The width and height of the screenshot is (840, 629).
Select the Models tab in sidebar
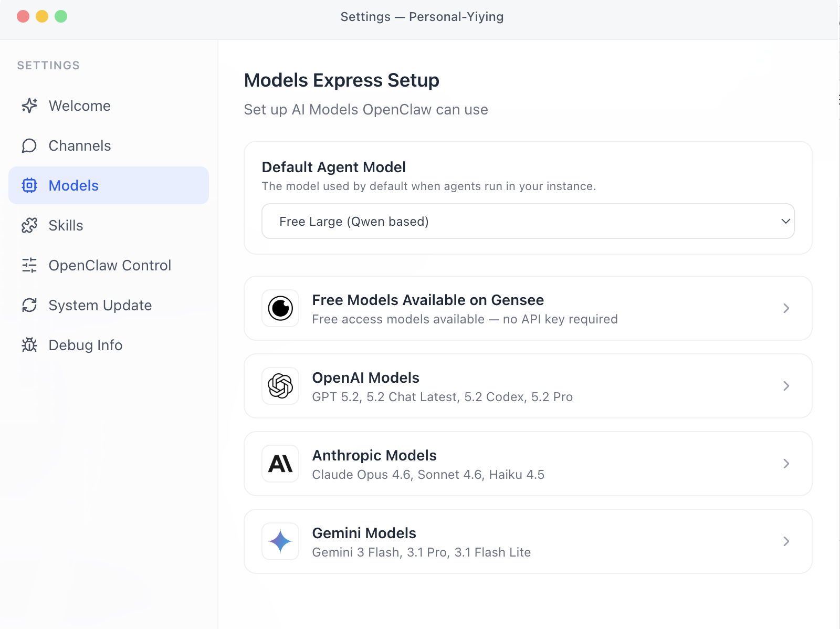pyautogui.click(x=73, y=185)
